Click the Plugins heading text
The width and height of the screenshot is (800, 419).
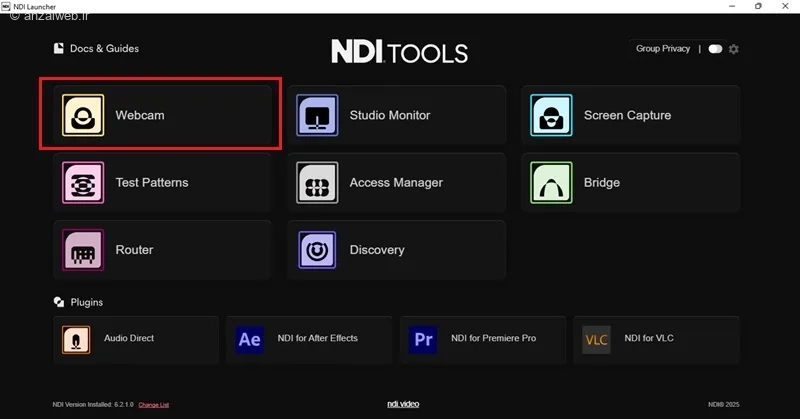tap(87, 302)
